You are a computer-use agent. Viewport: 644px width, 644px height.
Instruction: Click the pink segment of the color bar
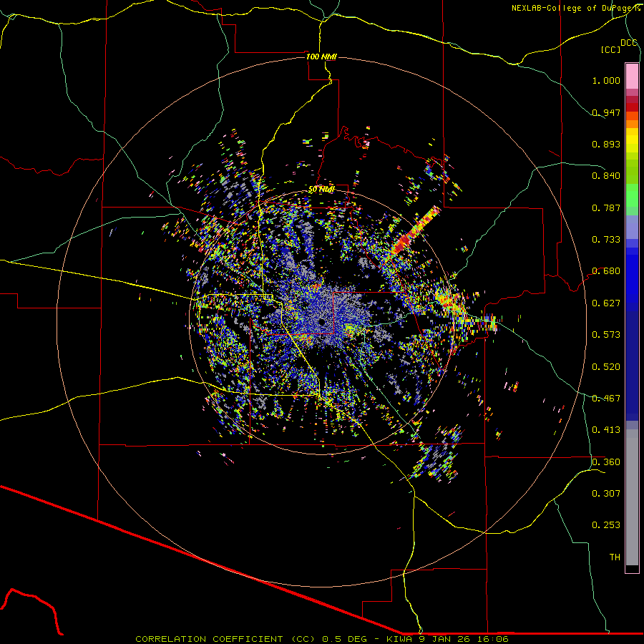(632, 77)
